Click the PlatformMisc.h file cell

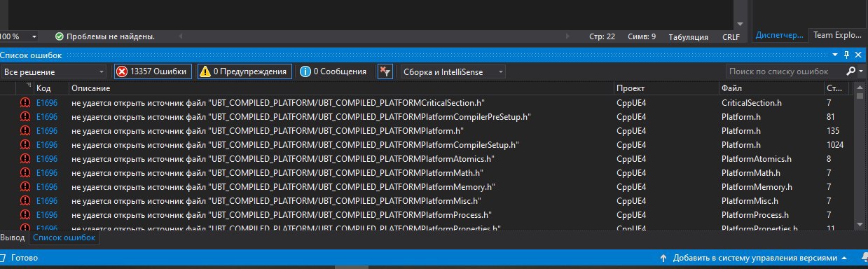[751, 201]
